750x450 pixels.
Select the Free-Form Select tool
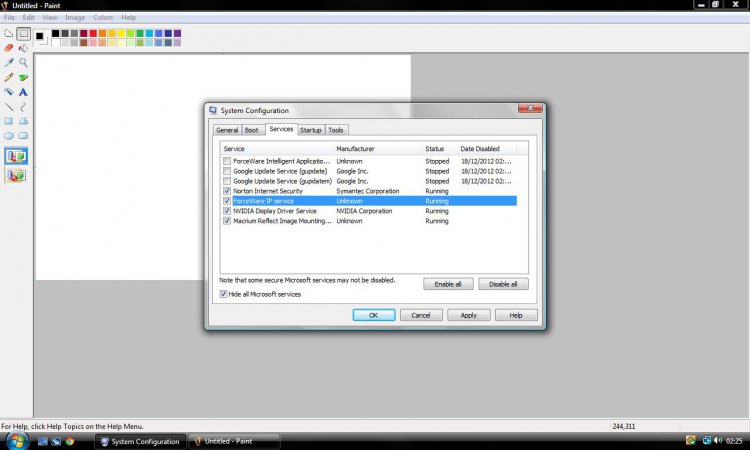coord(9,33)
